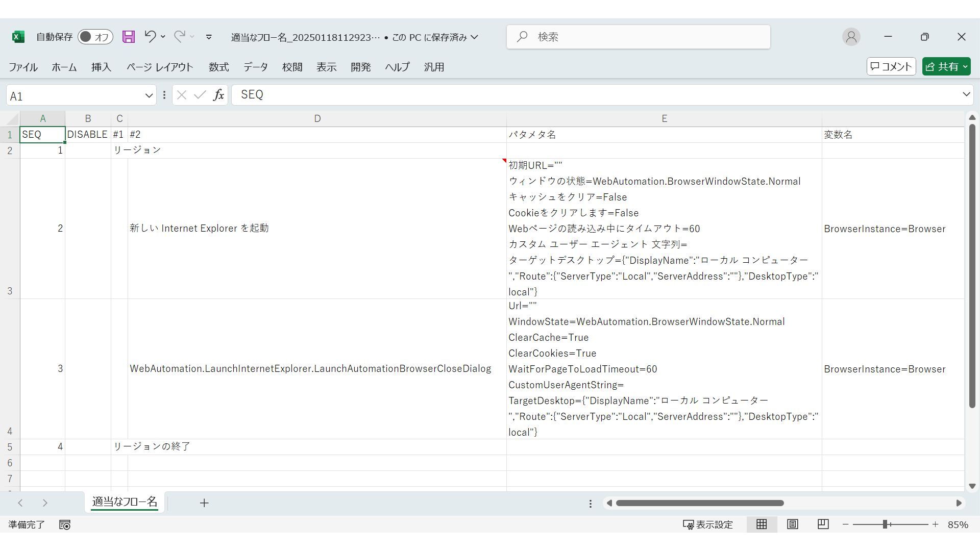The height and width of the screenshot is (551, 980).
Task: Click the 検索 search box
Action: click(x=638, y=37)
